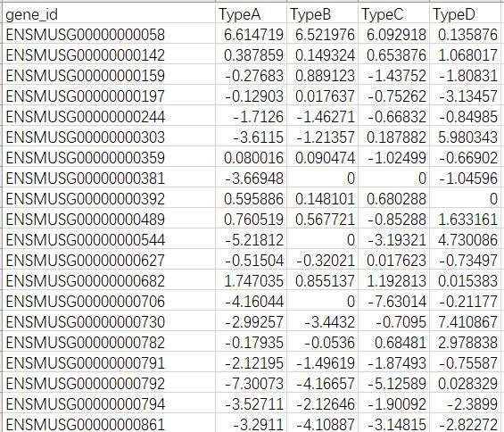Select the TypeB column header cell
Image resolution: width=504 pixels, height=432 pixels.
click(x=322, y=13)
